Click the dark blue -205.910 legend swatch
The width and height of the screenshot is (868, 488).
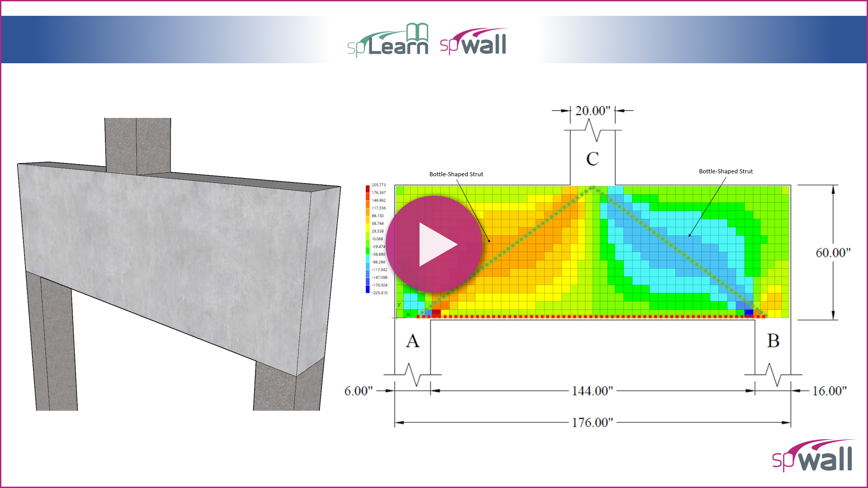(x=368, y=290)
